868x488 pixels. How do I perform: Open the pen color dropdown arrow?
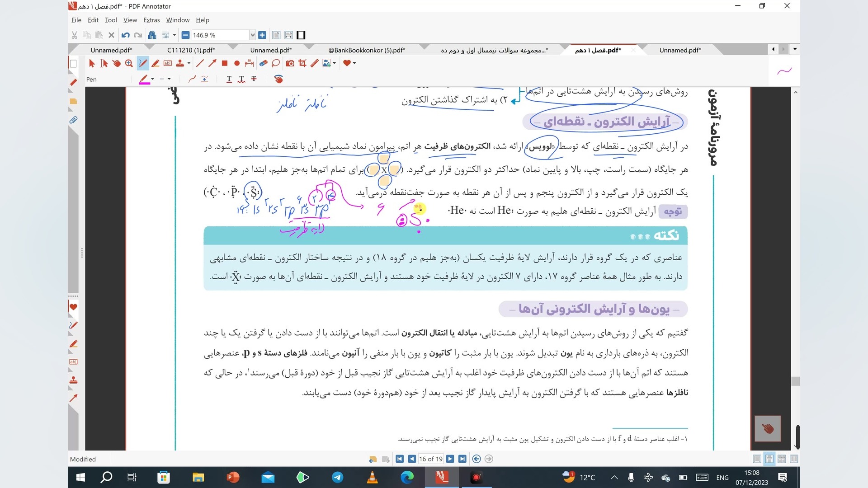click(x=152, y=79)
